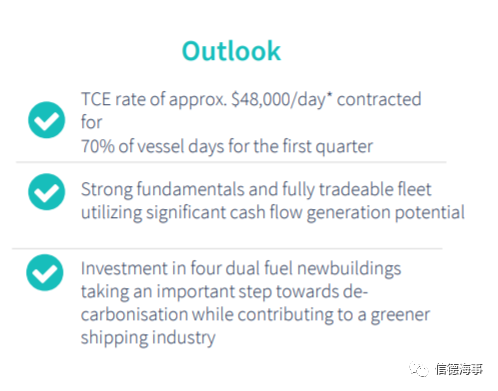Click the word 'greener' in third bullet

pyautogui.click(x=400, y=315)
